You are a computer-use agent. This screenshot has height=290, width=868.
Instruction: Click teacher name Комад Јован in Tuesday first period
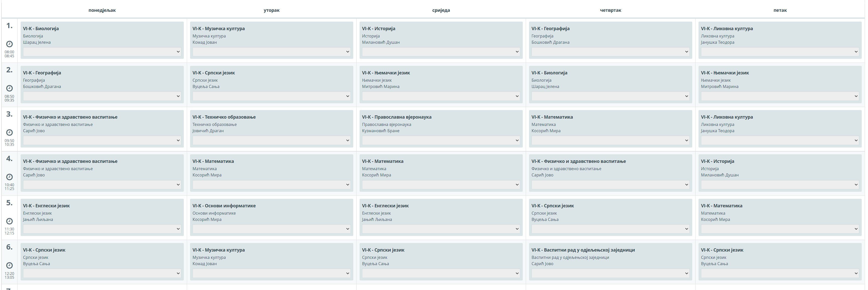pos(205,42)
